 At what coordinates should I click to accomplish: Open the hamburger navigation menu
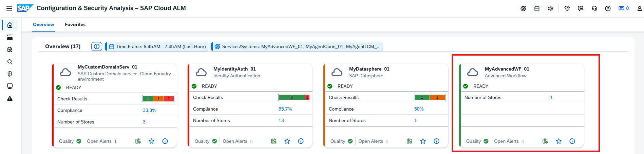9,8
